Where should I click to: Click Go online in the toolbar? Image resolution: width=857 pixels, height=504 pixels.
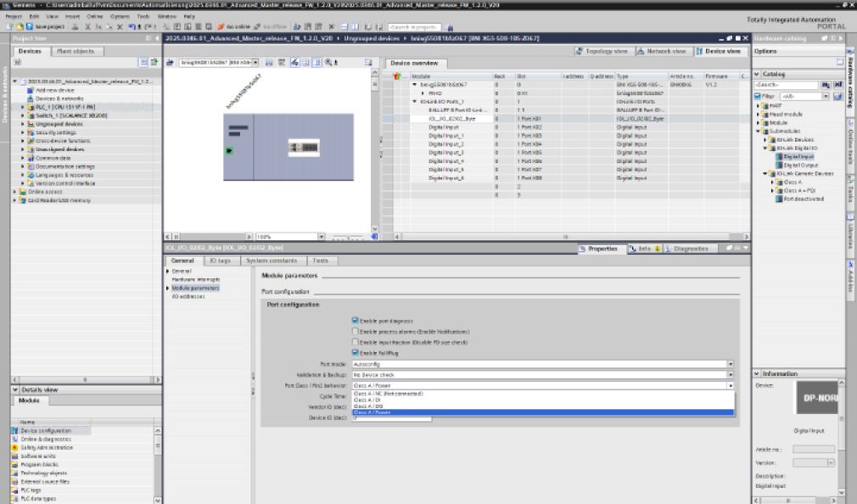233,27
